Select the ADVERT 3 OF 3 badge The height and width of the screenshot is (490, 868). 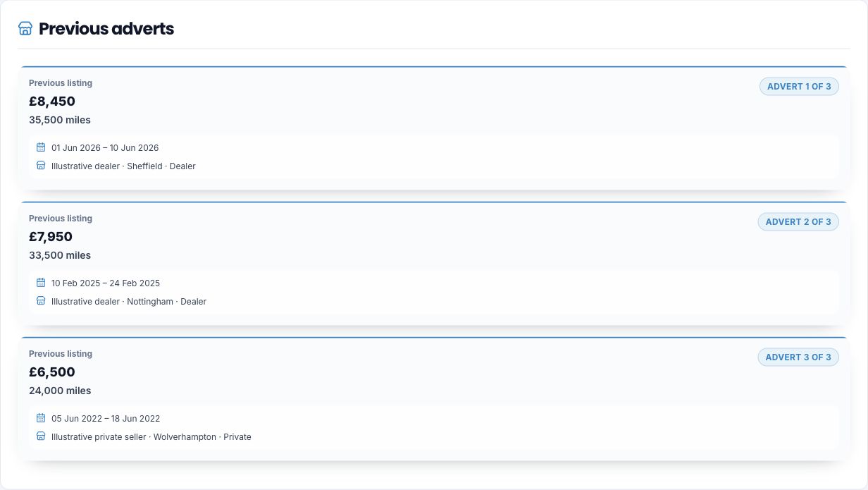(x=798, y=357)
